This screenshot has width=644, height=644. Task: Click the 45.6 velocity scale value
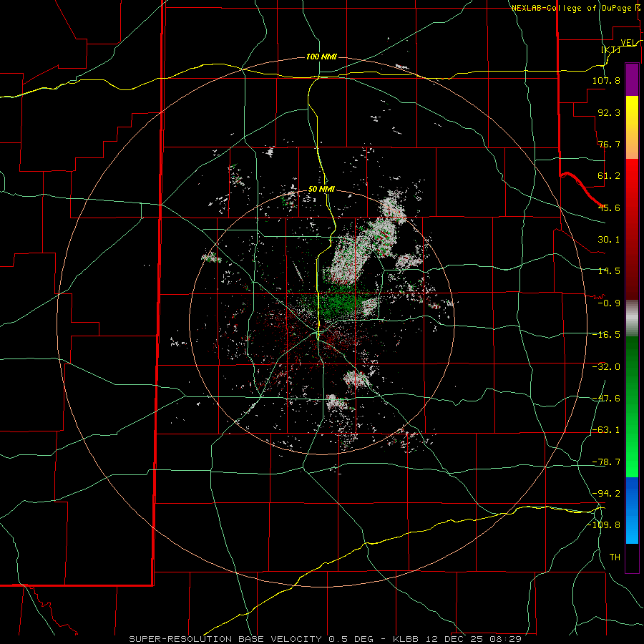click(x=609, y=208)
